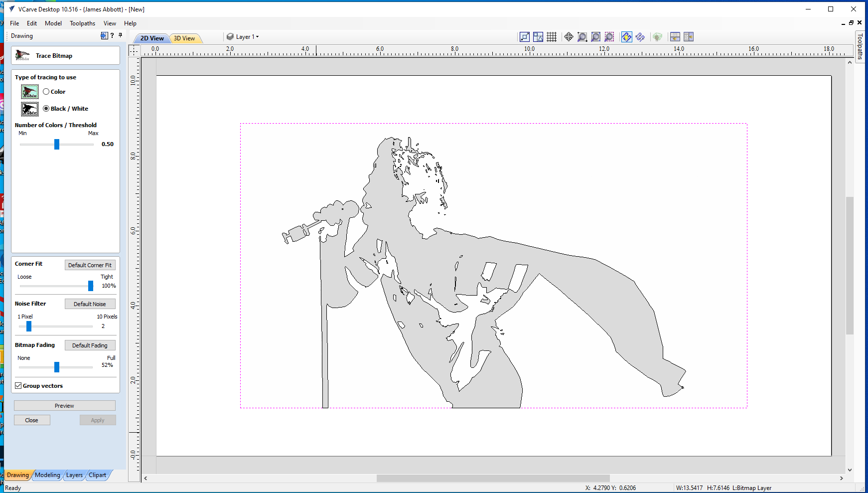Click the Corner Fit slider handle
Image resolution: width=868 pixels, height=493 pixels.
tap(91, 286)
